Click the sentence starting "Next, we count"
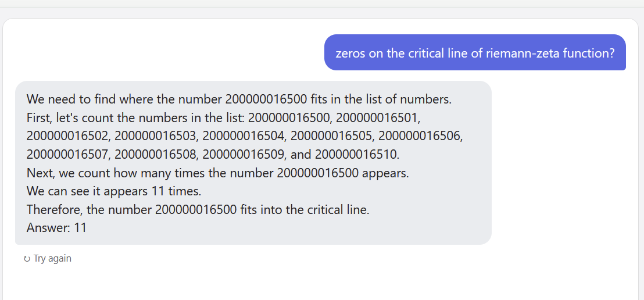The height and width of the screenshot is (300, 644). (x=218, y=173)
